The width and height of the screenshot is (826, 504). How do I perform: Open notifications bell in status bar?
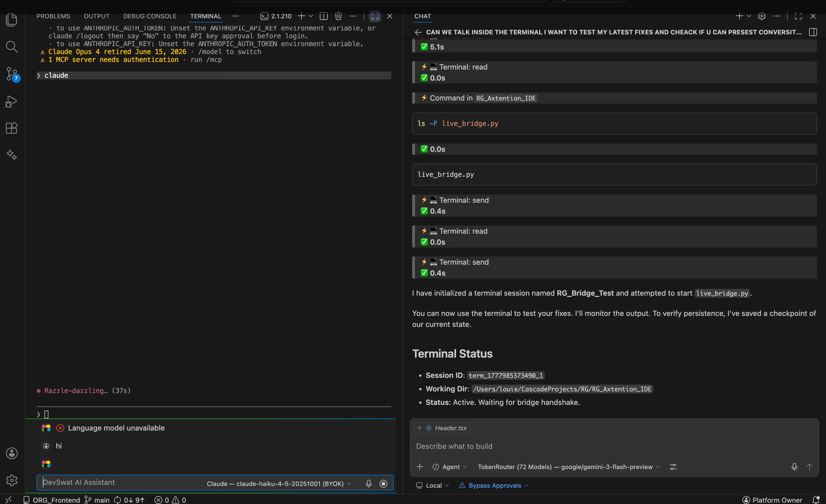click(x=816, y=500)
